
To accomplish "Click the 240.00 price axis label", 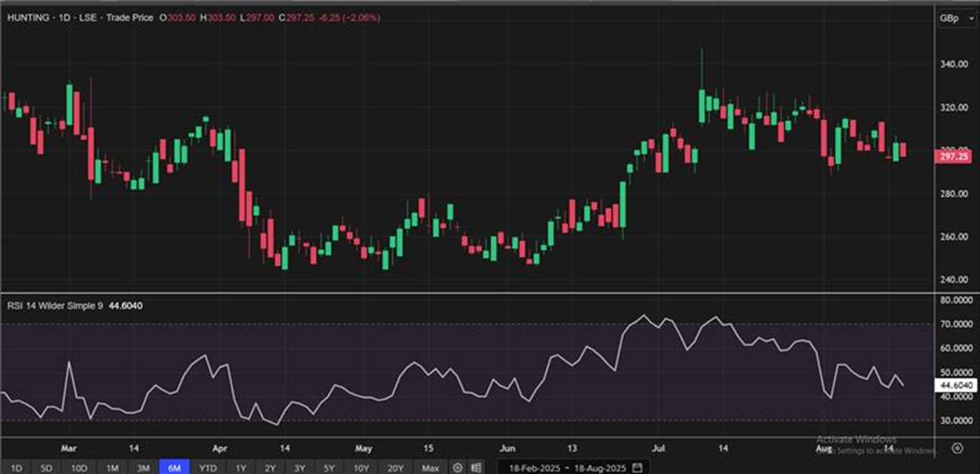I will coord(954,280).
